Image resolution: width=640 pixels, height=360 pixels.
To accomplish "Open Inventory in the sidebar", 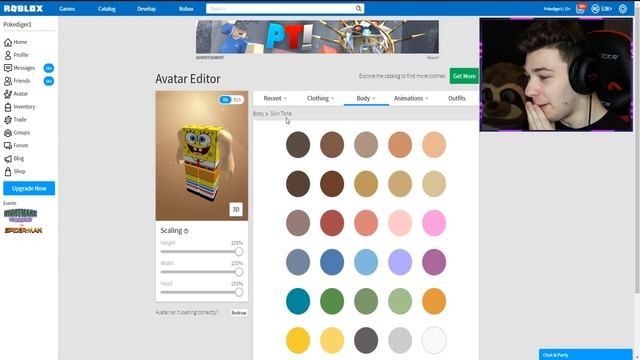I will 20,107.
